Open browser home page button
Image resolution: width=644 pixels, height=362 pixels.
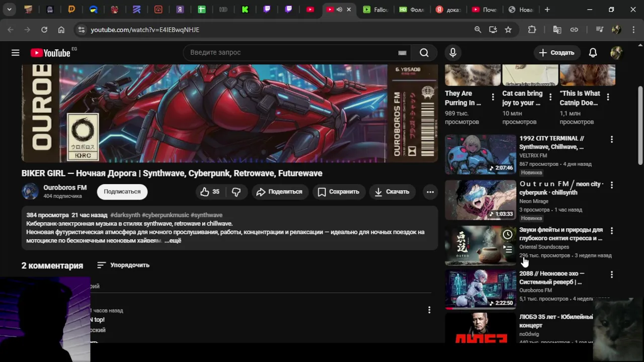(x=61, y=30)
